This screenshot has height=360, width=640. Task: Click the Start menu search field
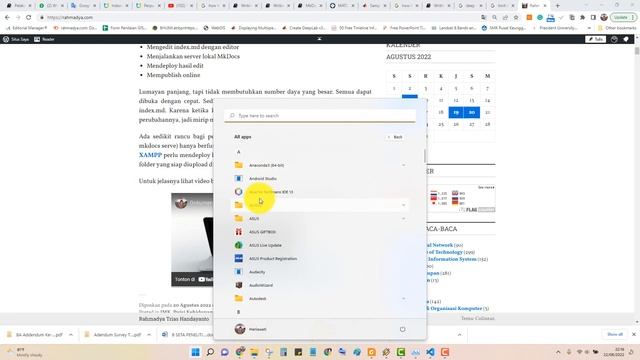pos(320,116)
